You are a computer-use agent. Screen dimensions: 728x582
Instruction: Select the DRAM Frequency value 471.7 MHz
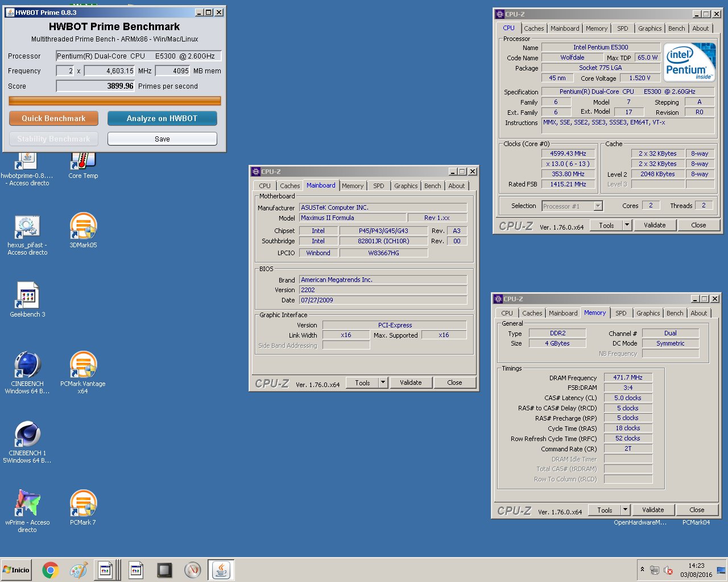(628, 377)
